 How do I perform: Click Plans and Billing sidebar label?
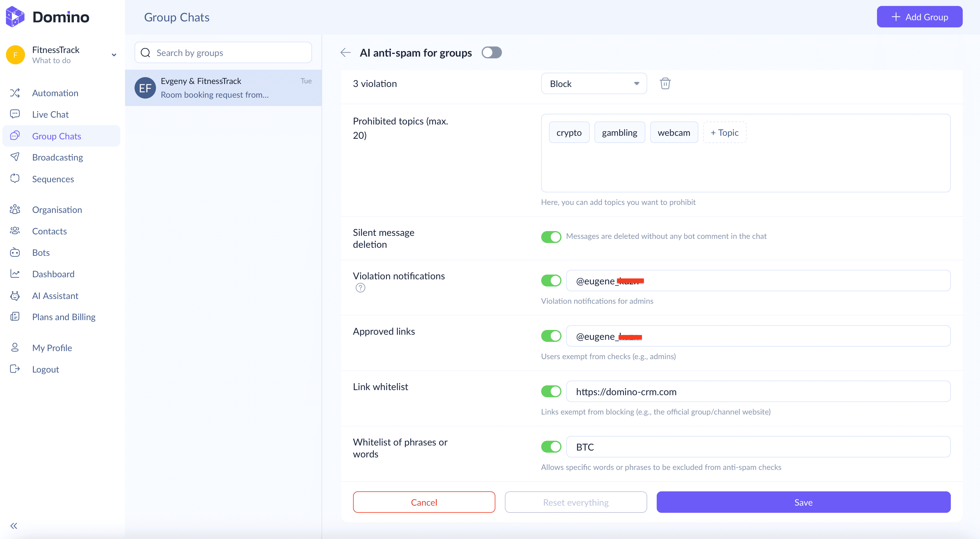[x=63, y=317]
